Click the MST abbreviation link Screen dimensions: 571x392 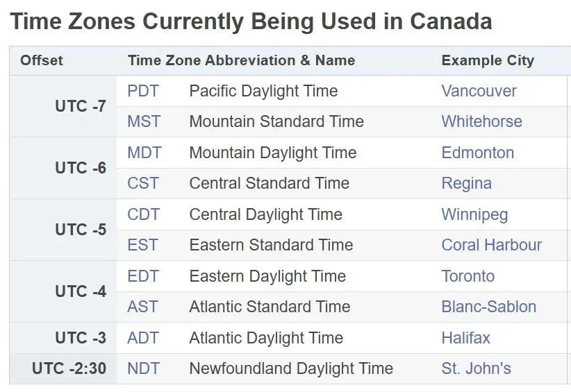tap(143, 121)
